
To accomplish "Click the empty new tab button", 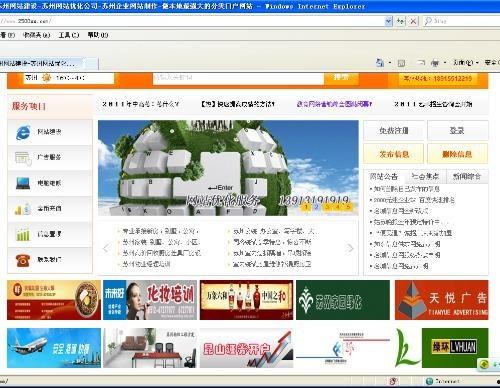I will click(90, 64).
